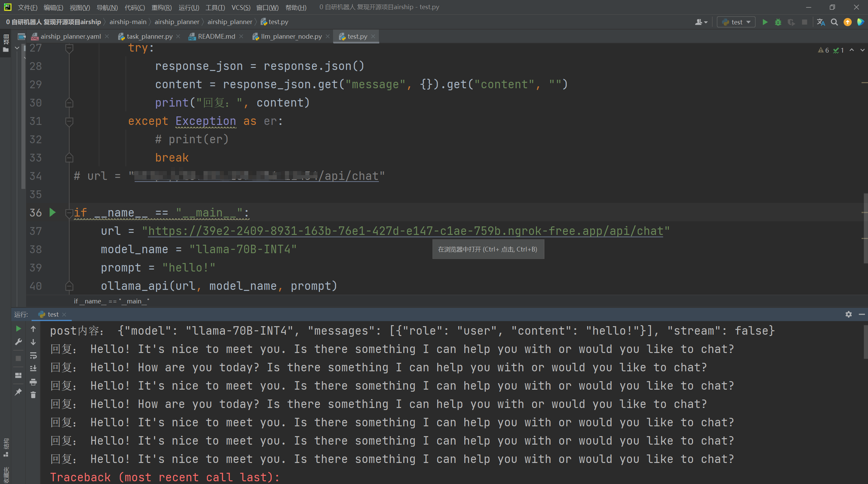The width and height of the screenshot is (868, 484).
Task: Open the colorful plugin icon at far right of toolbar
Action: 861,22
